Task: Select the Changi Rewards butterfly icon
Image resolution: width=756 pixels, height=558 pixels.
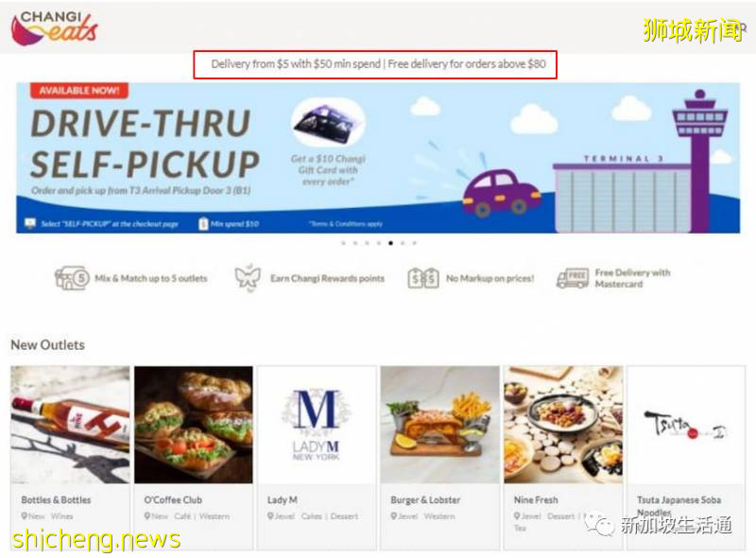Action: pyautogui.click(x=248, y=278)
